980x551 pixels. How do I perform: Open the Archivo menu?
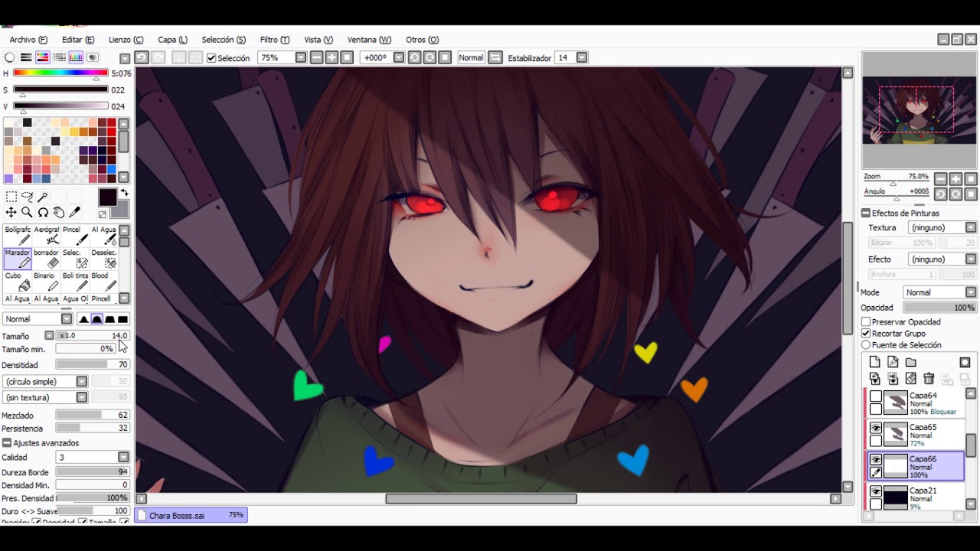pyautogui.click(x=28, y=40)
